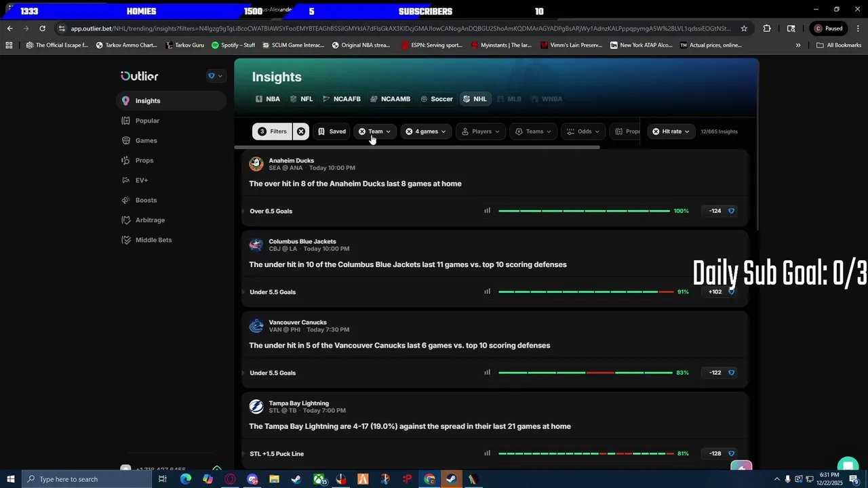The image size is (868, 488).
Task: Open the Players filter dropdown
Action: click(x=481, y=131)
